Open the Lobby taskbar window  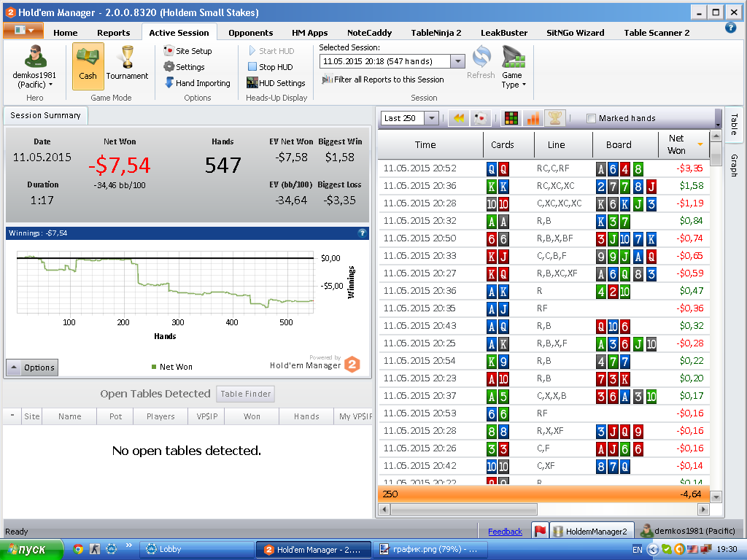196,550
